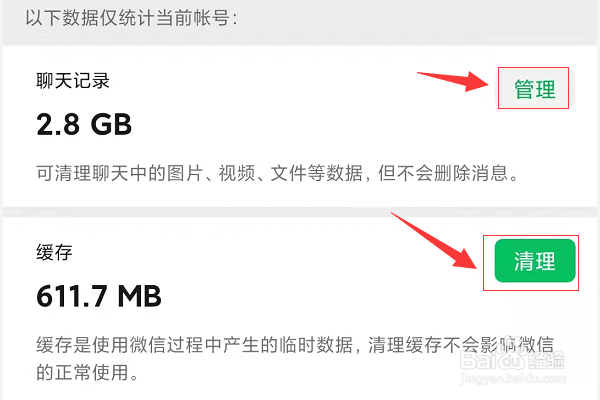
Task: Click the gray header bar at top
Action: pos(300,19)
